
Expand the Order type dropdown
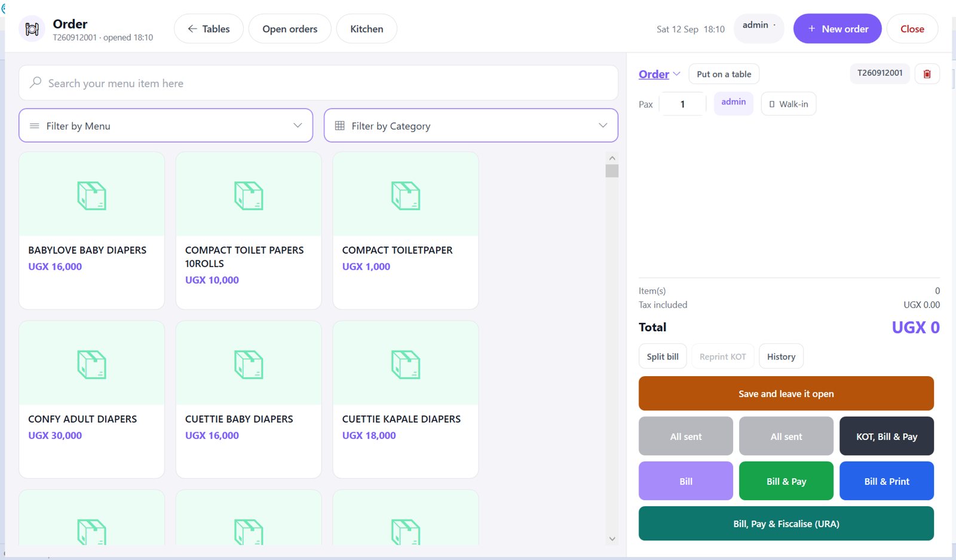coord(660,74)
